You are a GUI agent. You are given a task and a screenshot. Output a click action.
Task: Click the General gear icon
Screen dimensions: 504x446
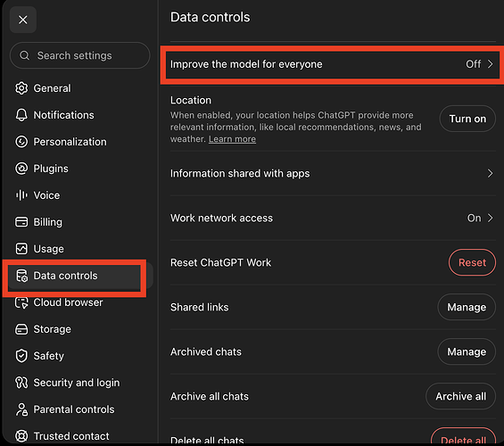click(x=21, y=88)
